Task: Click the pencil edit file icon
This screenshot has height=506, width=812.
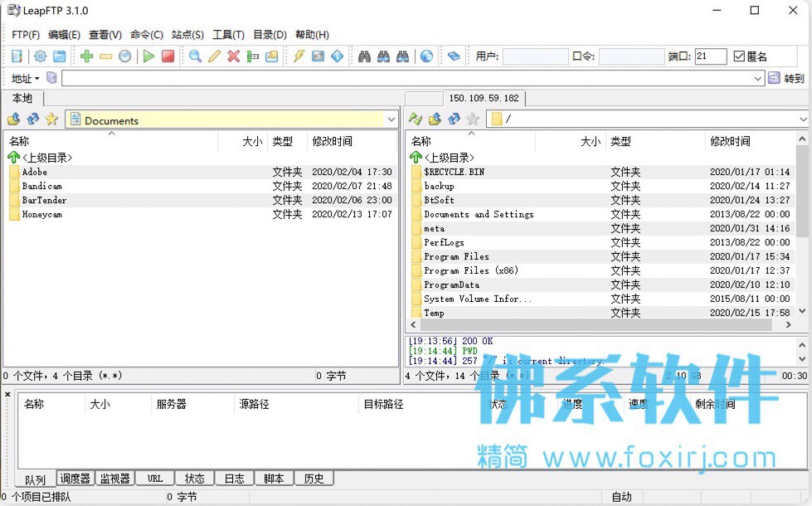Action: click(x=214, y=56)
